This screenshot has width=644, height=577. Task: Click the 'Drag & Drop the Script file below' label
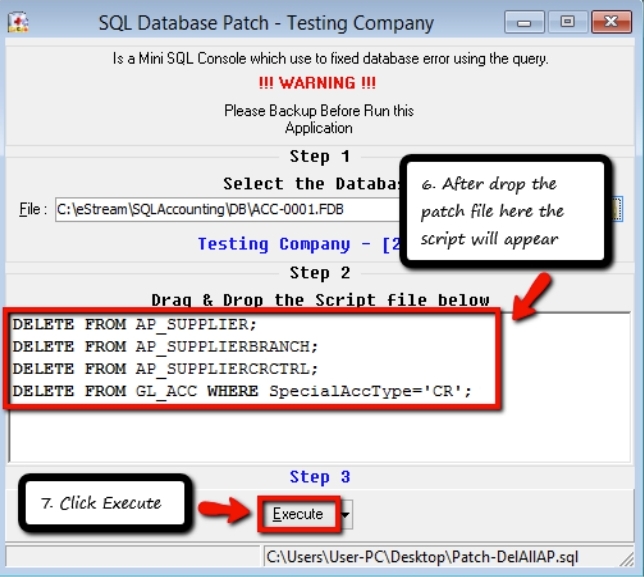coord(320,299)
